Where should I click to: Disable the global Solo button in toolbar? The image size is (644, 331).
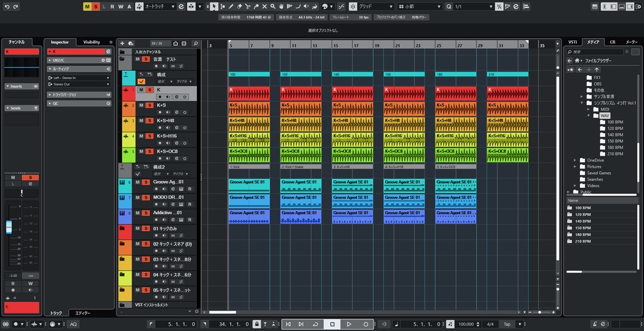[96, 6]
